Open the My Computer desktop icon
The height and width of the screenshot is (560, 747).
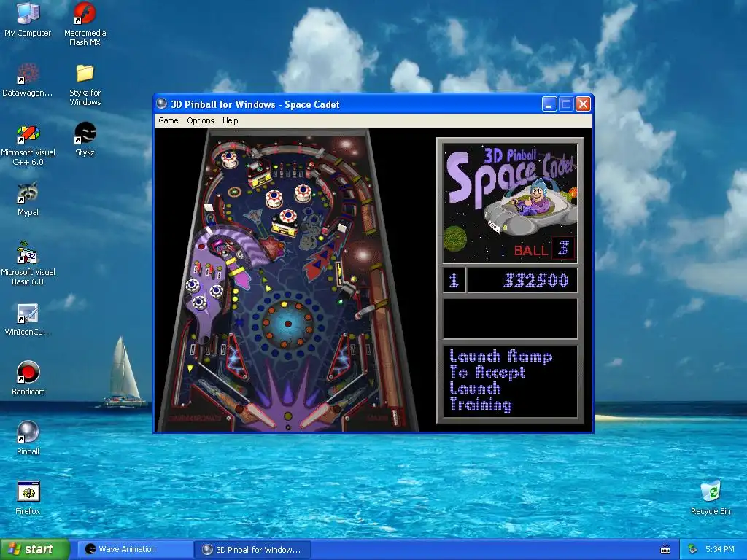[x=28, y=20]
